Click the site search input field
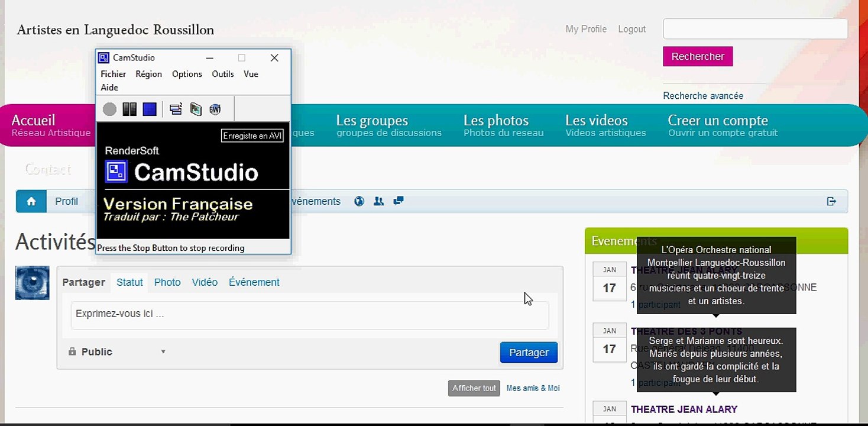868x426 pixels. (756, 29)
